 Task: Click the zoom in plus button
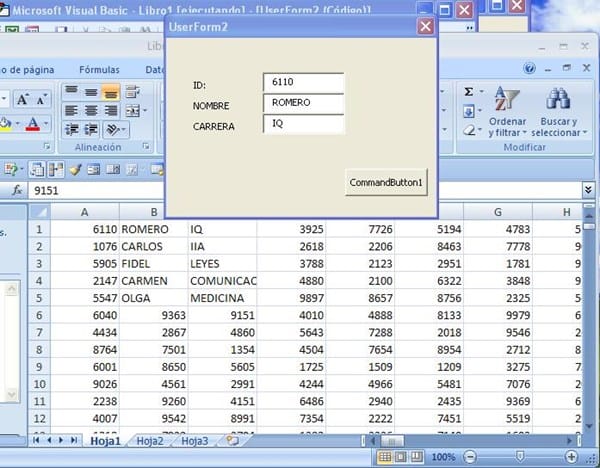click(x=571, y=457)
